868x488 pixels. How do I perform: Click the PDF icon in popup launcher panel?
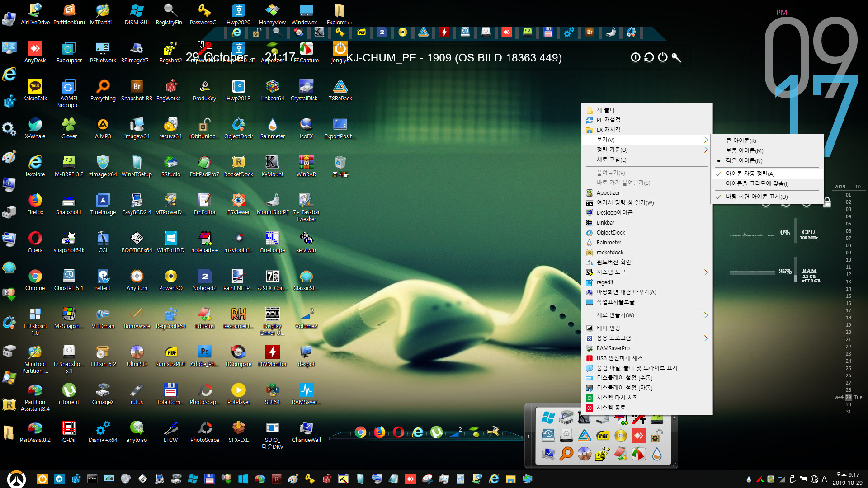[x=603, y=436]
